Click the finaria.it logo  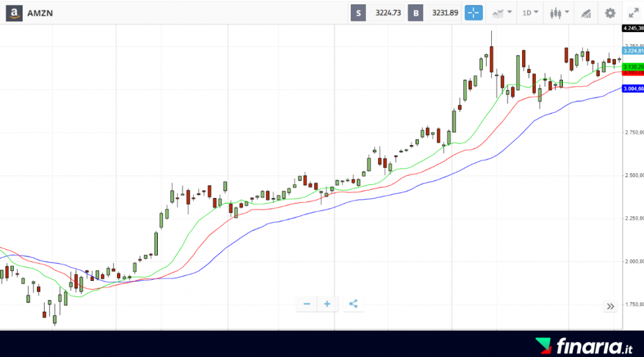tap(584, 346)
